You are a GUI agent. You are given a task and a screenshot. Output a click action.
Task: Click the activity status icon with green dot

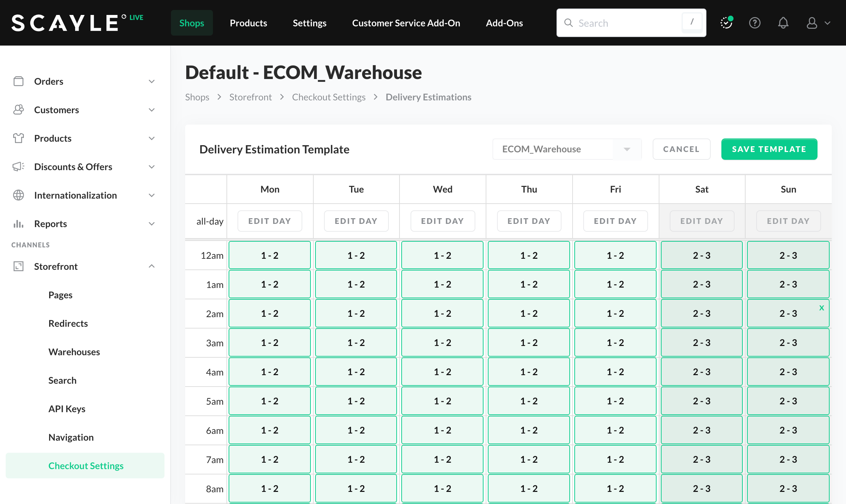coord(726,23)
